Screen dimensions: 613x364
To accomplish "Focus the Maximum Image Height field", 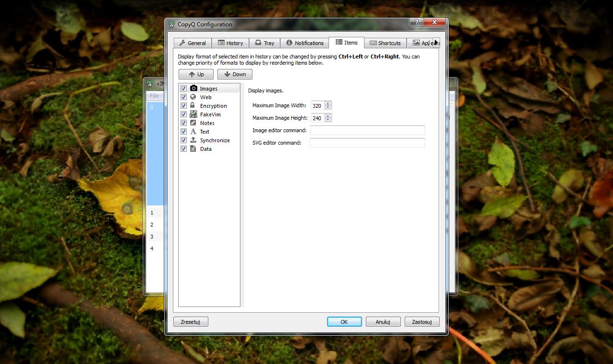I will 317,118.
